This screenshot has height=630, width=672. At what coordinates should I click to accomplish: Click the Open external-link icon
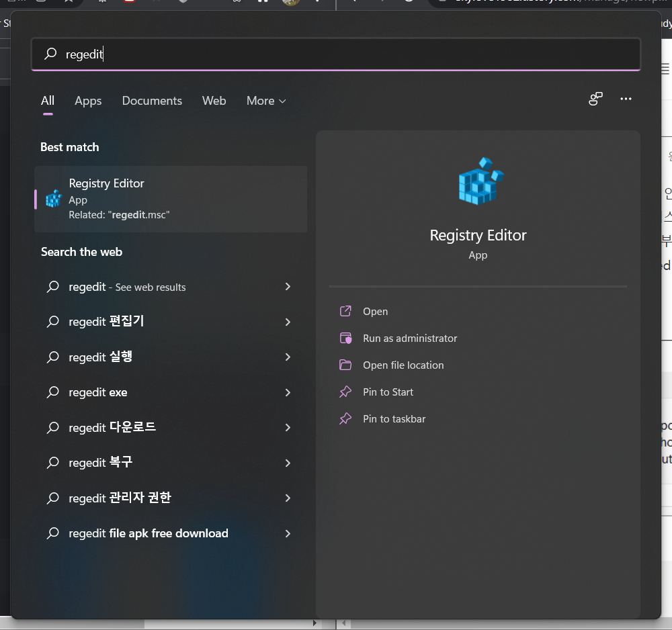pos(345,311)
